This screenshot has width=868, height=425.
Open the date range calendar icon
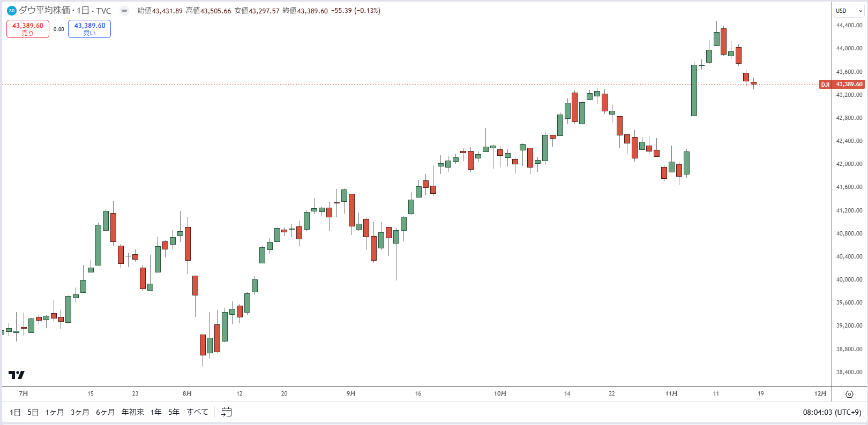[x=227, y=412]
